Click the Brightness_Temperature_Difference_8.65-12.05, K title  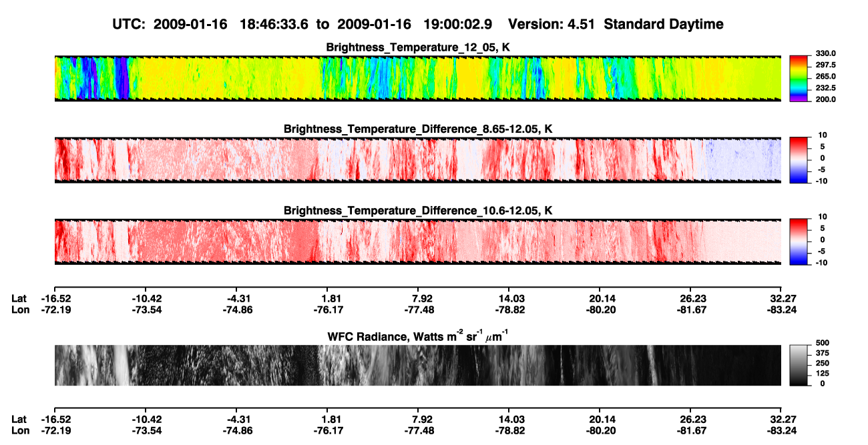pos(419,129)
